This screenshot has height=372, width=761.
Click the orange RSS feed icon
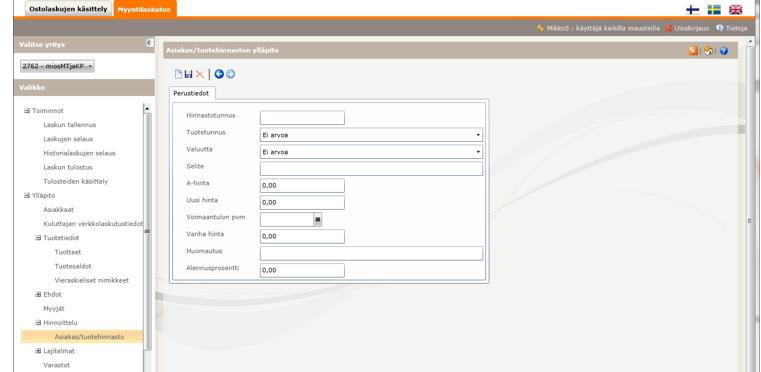[693, 51]
